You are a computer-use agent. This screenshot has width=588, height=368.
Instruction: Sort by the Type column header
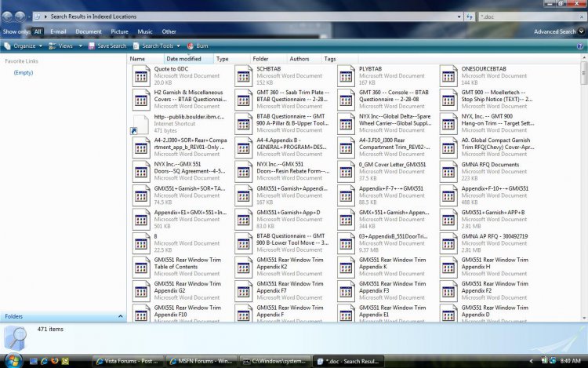coord(232,59)
